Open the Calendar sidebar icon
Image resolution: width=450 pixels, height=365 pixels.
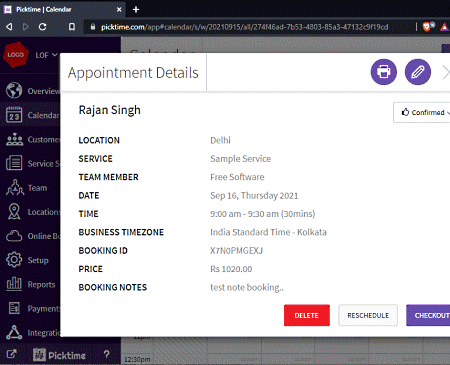coord(14,115)
